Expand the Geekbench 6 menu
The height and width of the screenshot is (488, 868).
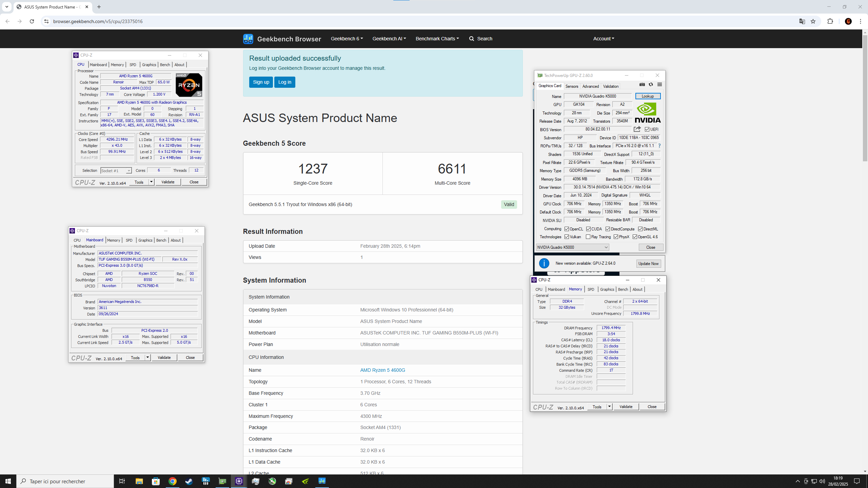click(347, 39)
